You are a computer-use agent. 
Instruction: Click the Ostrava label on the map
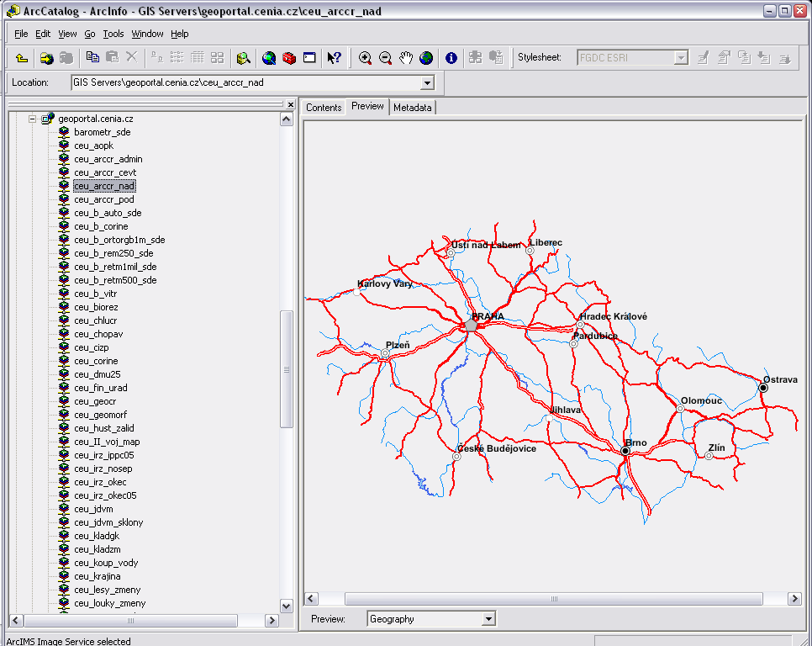(x=780, y=379)
